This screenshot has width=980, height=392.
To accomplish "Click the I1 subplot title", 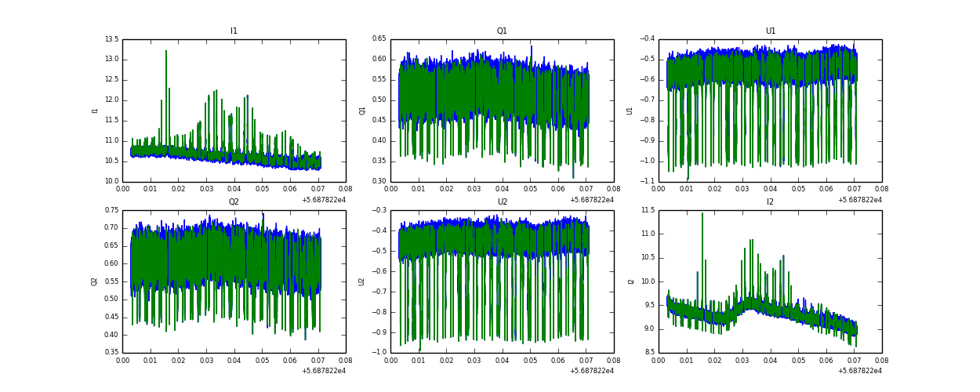I will click(x=234, y=31).
